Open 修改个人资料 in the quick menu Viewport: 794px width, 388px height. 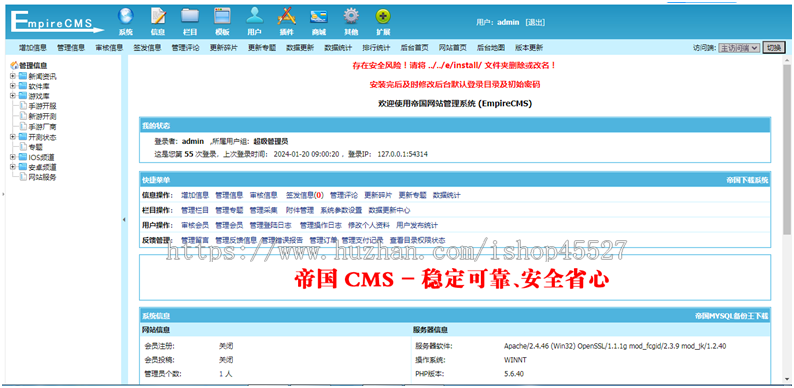(x=369, y=225)
